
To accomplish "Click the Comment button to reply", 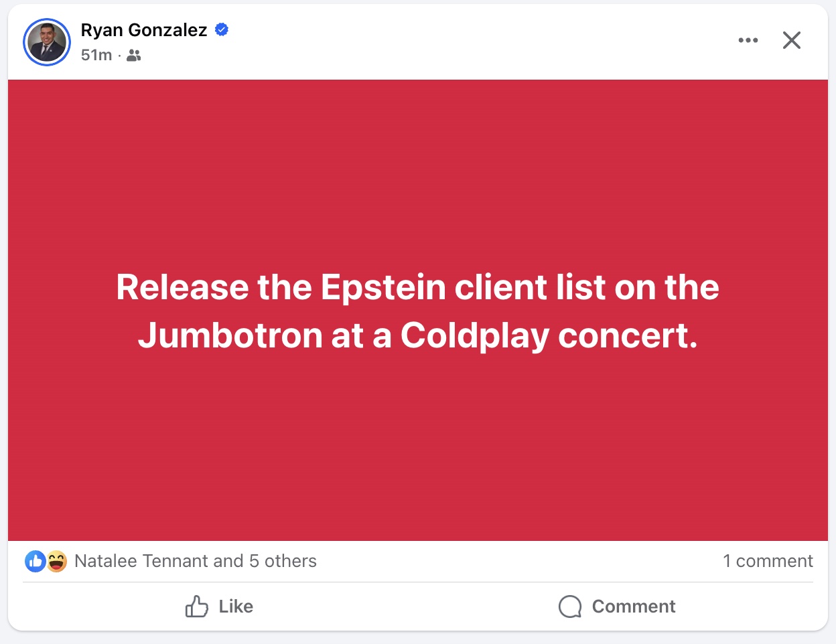I will (x=616, y=607).
